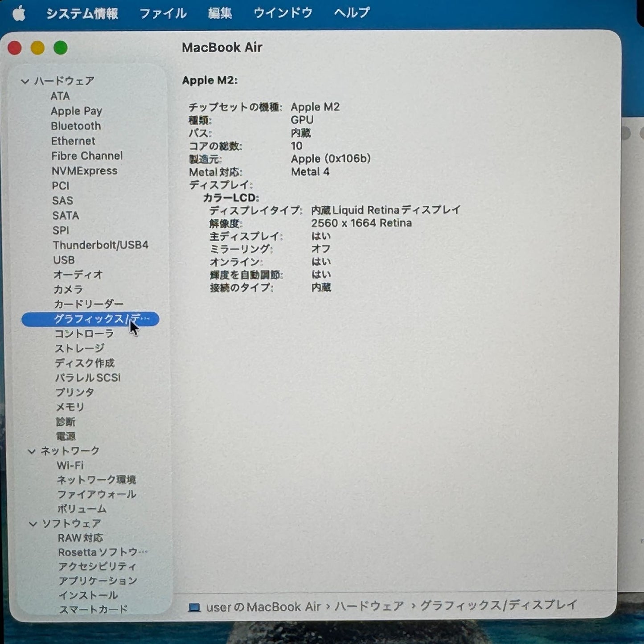Select カードリーダー in the sidebar
Screen dimensions: 644x644
89,304
